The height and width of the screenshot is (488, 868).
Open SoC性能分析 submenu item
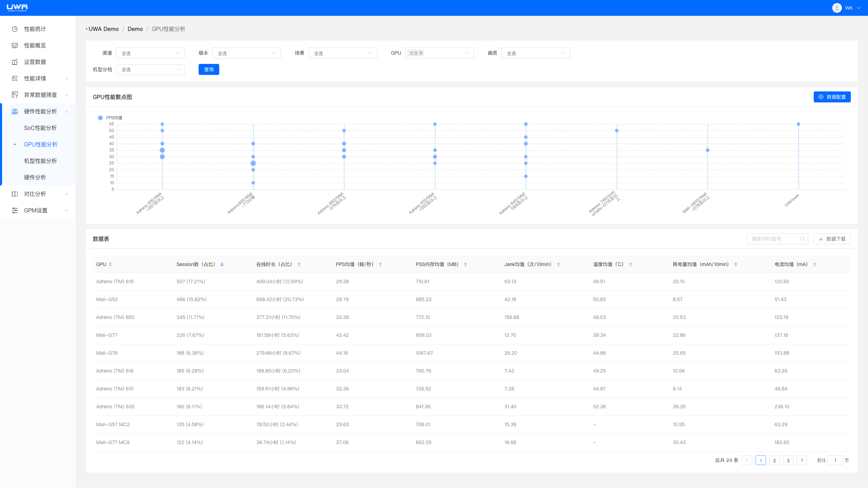click(40, 128)
